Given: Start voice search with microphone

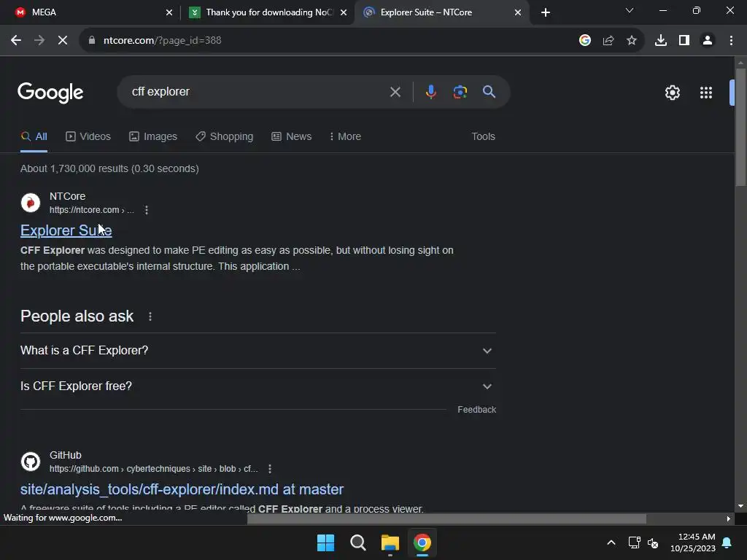Looking at the screenshot, I should 430,91.
